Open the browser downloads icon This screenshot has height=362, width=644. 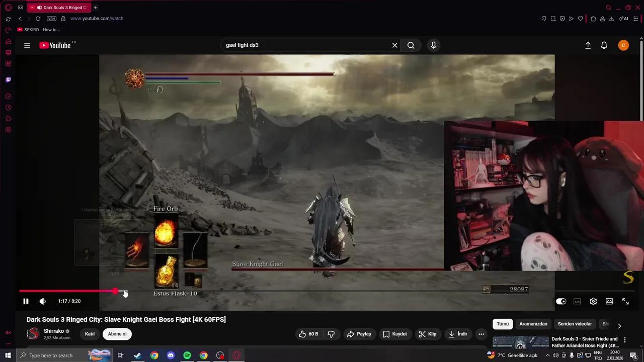[611, 19]
